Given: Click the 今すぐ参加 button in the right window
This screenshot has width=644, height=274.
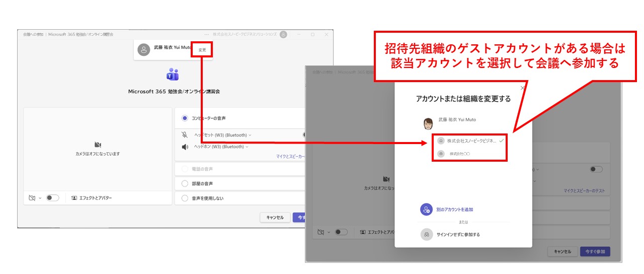Looking at the screenshot, I should point(595,251).
